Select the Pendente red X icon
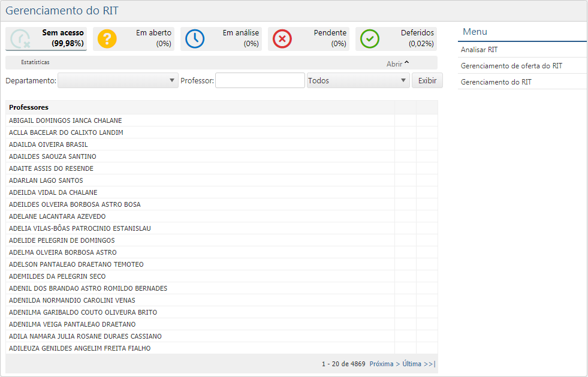 point(281,38)
